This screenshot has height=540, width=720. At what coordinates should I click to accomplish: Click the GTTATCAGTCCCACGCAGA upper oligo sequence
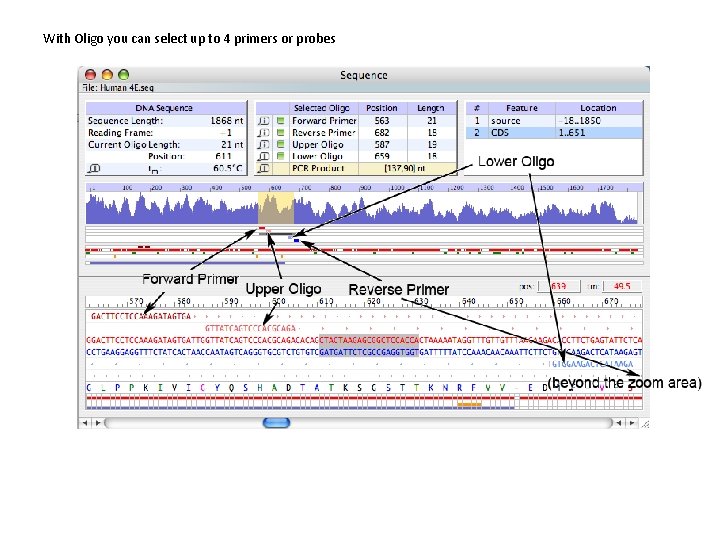click(x=250, y=328)
